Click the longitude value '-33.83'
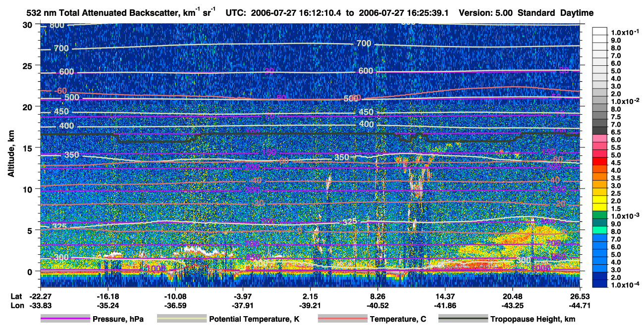 point(40,305)
